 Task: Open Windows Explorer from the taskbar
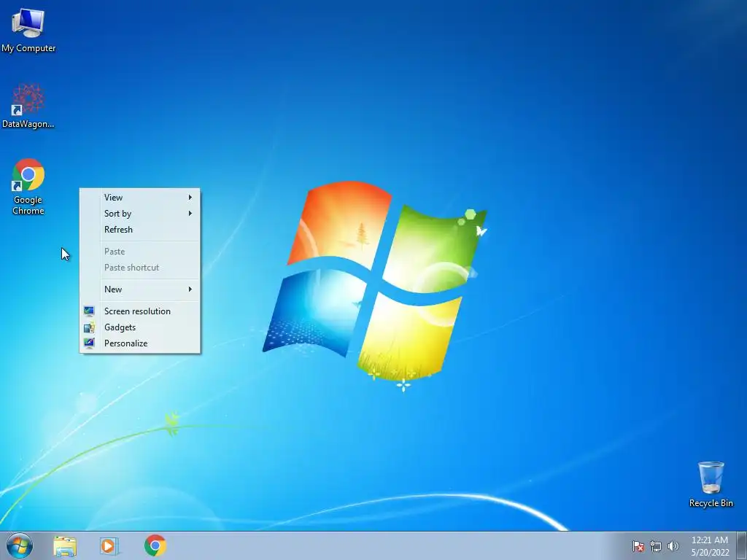click(65, 545)
